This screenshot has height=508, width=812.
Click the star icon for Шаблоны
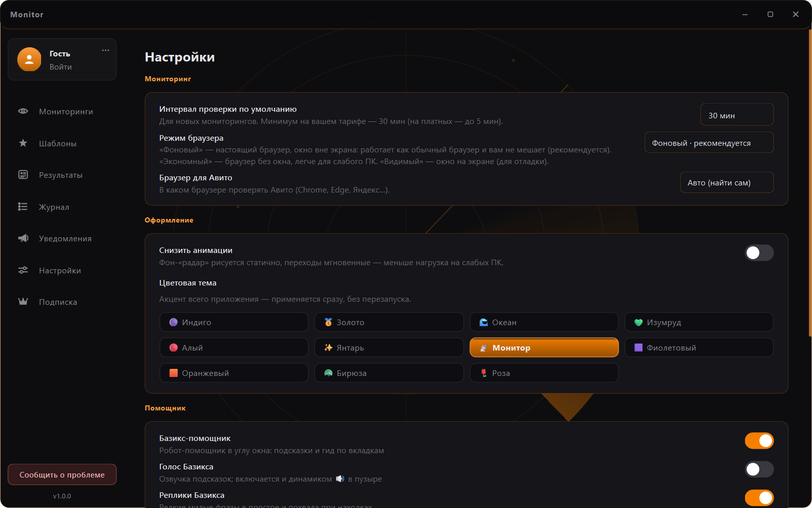coord(23,143)
